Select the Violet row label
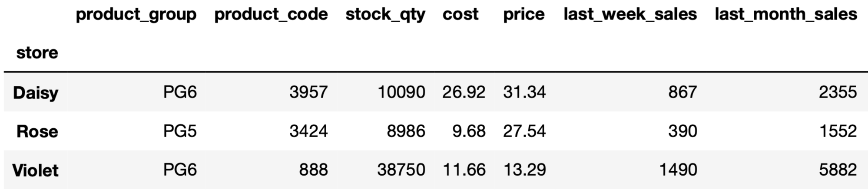Viewport: 868px width, 196px height. (35, 170)
